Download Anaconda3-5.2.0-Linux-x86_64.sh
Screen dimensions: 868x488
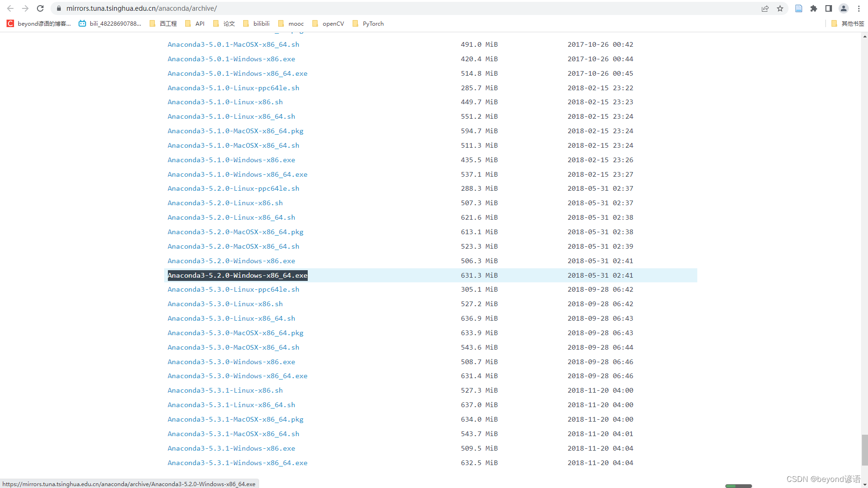coord(231,217)
